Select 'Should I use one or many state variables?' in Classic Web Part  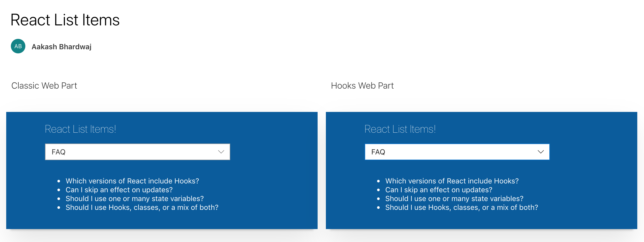coord(134,198)
